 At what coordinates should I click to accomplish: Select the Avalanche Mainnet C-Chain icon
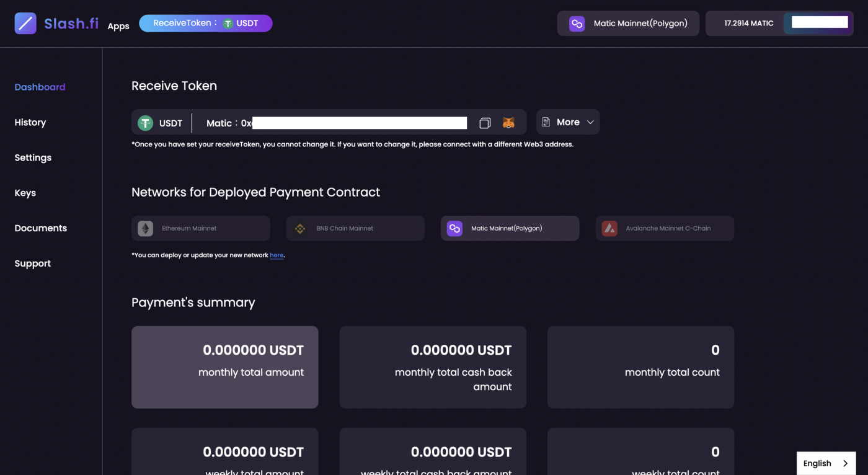pos(609,228)
